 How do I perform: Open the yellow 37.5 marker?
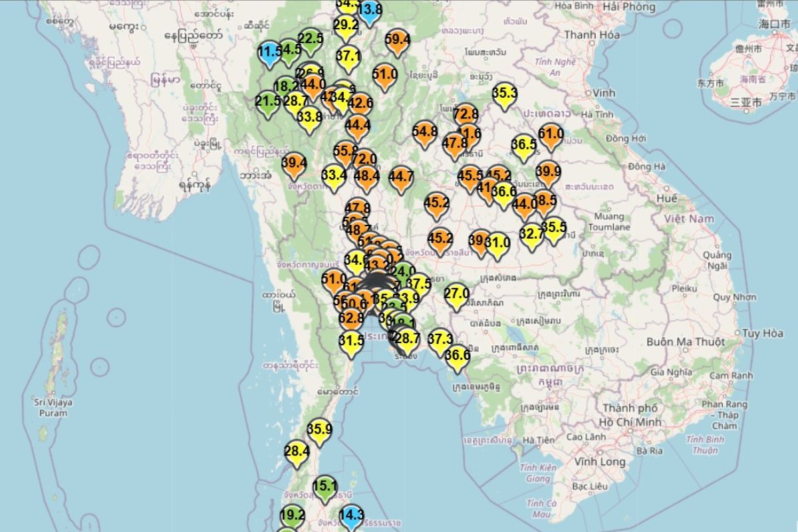pyautogui.click(x=418, y=287)
